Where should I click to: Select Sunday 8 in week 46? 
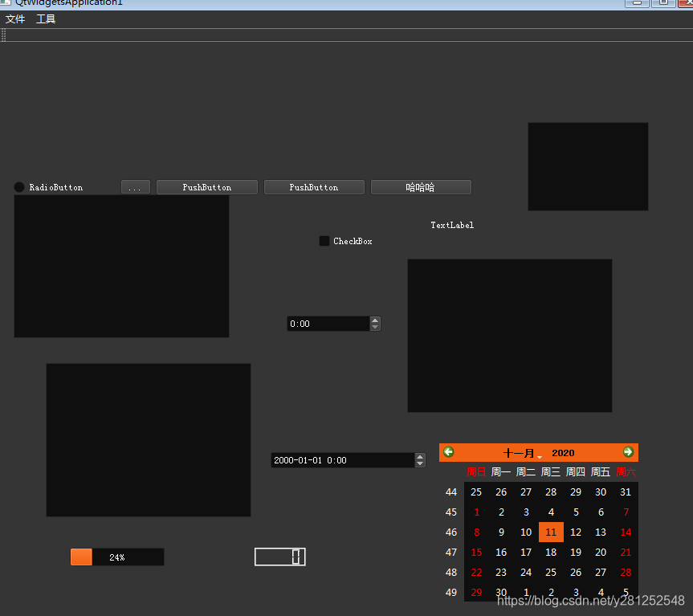pos(476,532)
